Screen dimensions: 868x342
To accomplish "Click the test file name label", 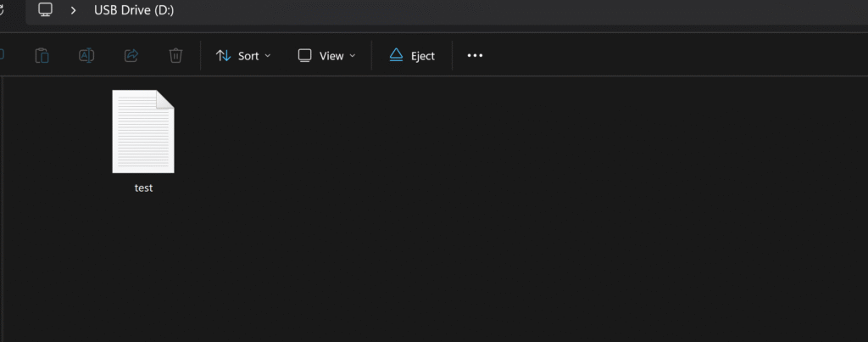I will (143, 188).
